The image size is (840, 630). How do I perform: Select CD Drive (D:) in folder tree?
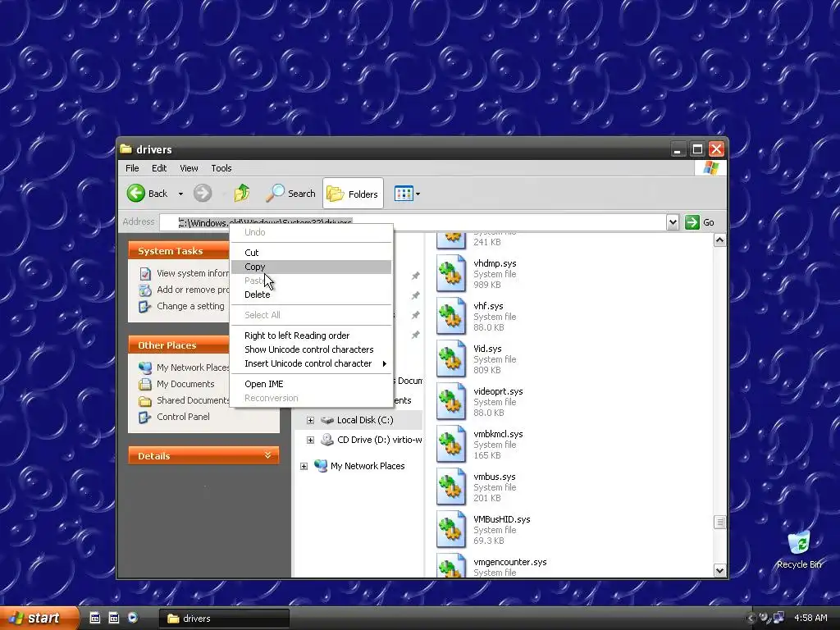(x=379, y=440)
